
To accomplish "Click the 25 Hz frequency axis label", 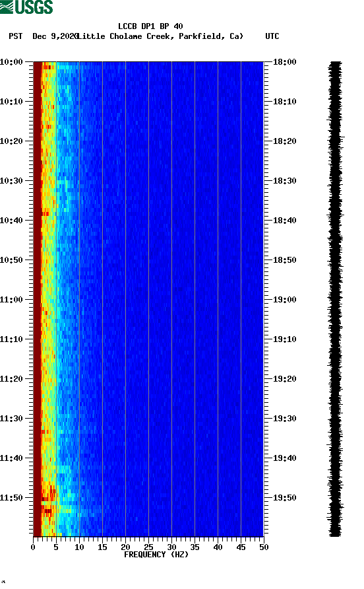I will pyautogui.click(x=148, y=547).
